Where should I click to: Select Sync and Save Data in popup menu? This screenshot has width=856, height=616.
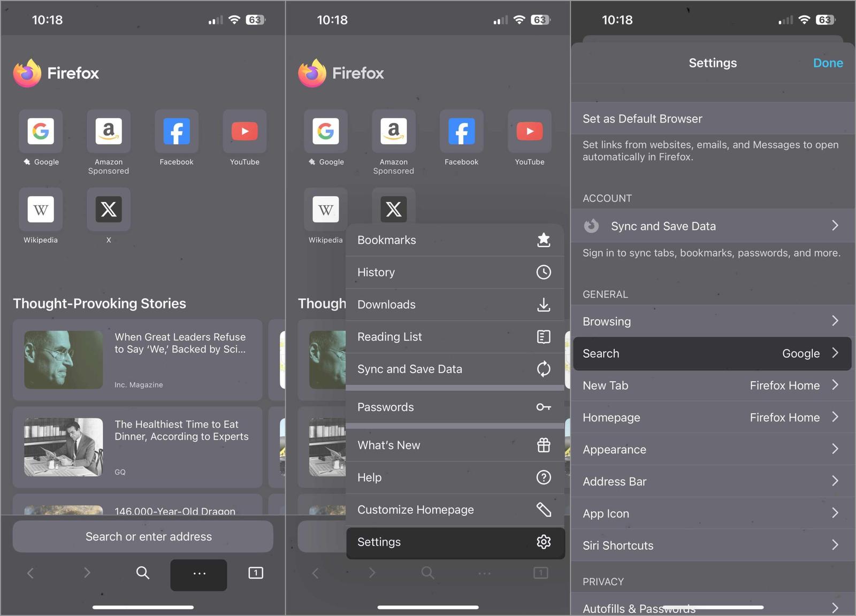[x=455, y=369]
